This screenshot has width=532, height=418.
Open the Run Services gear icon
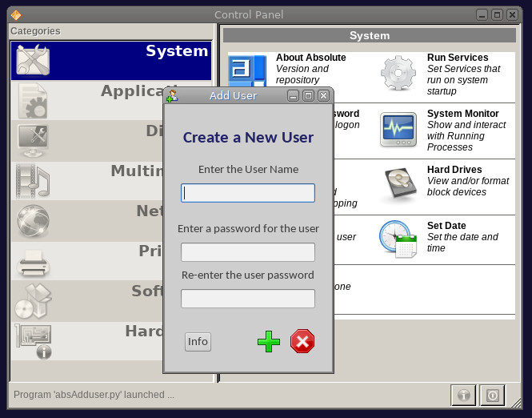(x=398, y=73)
